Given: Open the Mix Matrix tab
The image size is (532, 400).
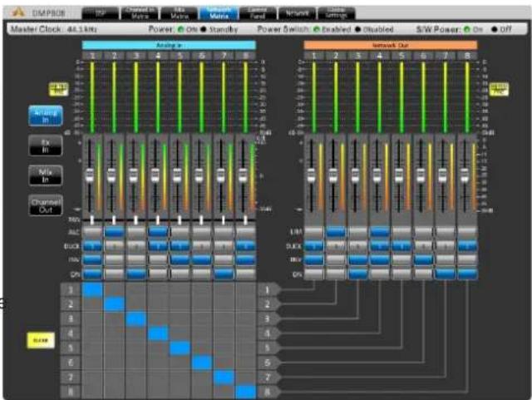Looking at the screenshot, I should [x=180, y=13].
